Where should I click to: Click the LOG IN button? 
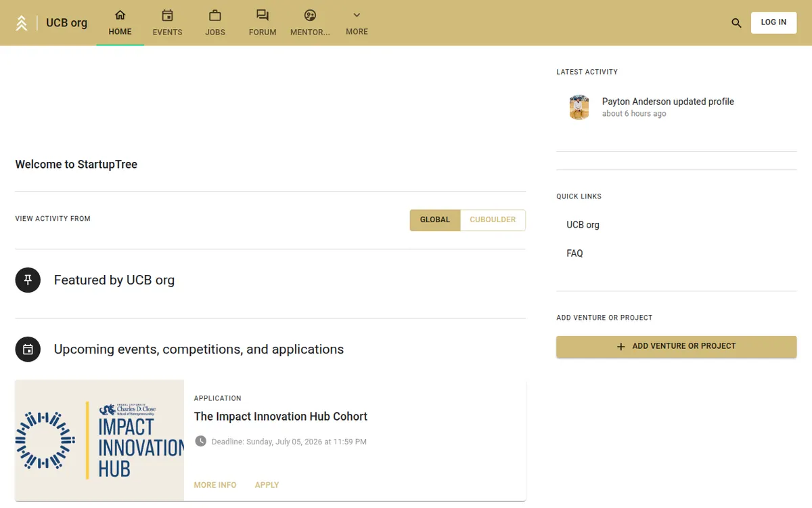coord(773,22)
